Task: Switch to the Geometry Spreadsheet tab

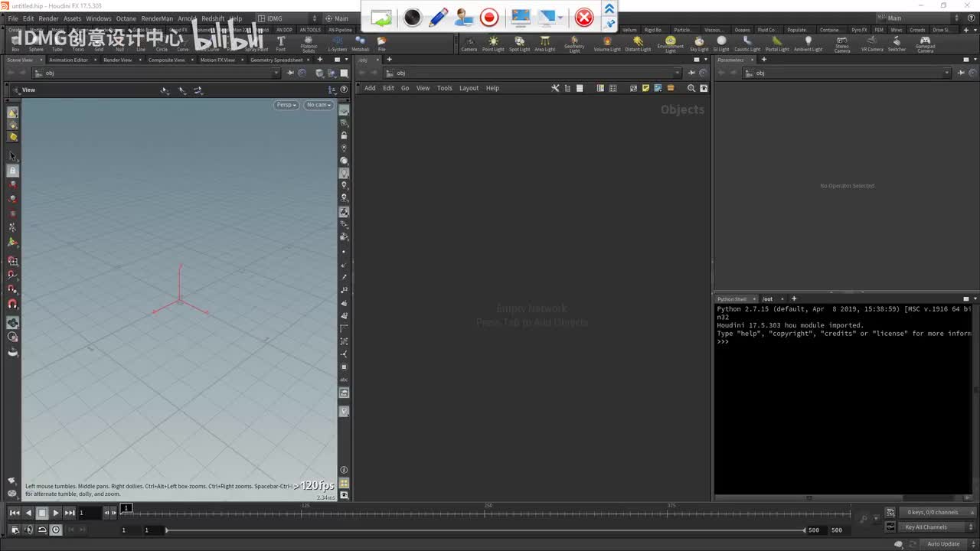Action: click(276, 60)
